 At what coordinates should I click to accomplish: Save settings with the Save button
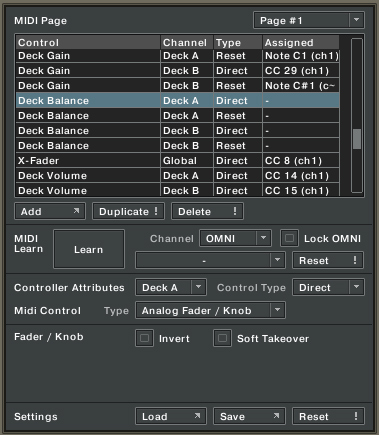click(249, 416)
